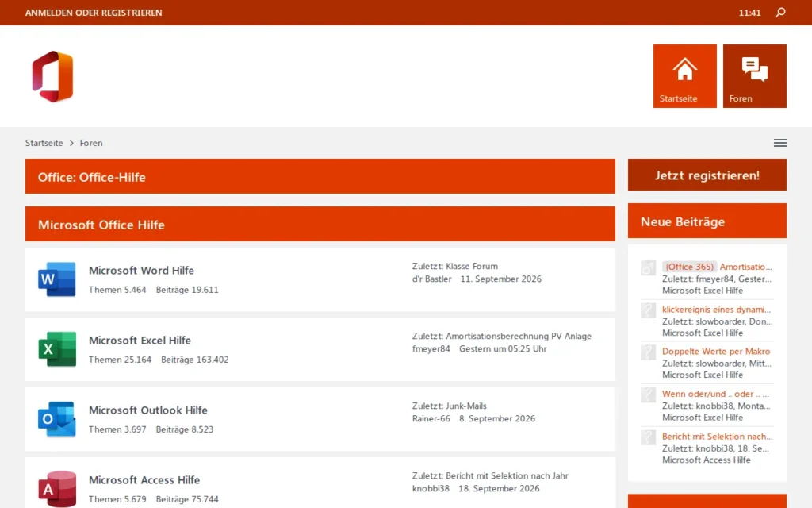
Task: Open sidebar post klickereignis eines dynami...
Action: point(716,310)
